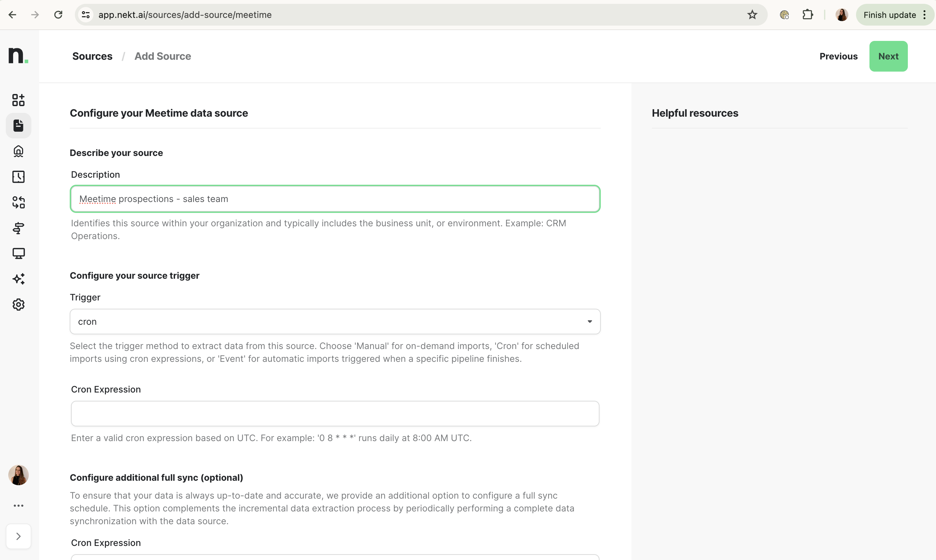Expand the sidebar with chevron arrow

click(x=18, y=536)
